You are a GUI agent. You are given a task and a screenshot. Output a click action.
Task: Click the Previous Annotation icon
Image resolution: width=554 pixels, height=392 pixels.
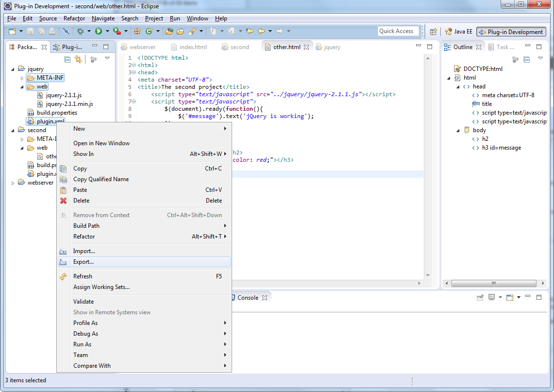[231, 31]
